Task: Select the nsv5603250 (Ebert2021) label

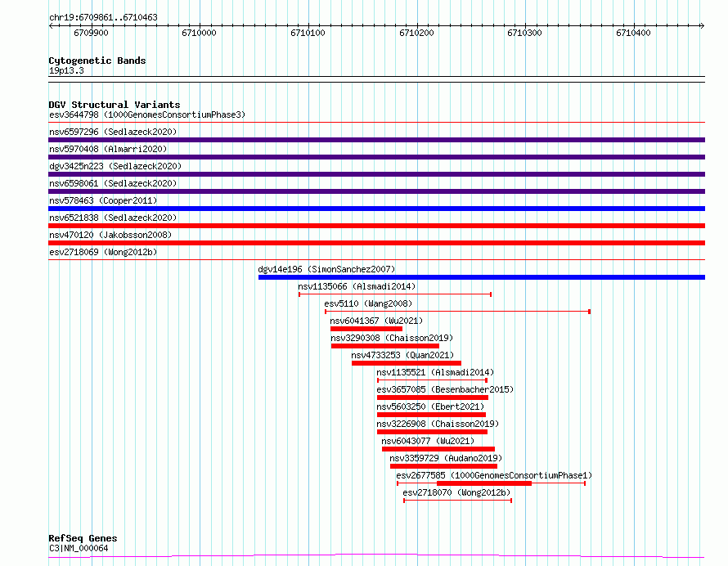Action: click(430, 407)
